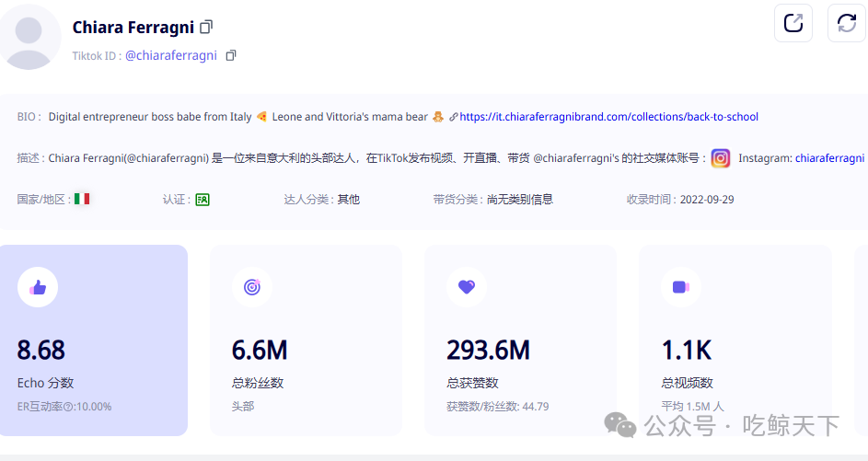Click the ER互动率 help icon
The width and height of the screenshot is (868, 461).
[x=68, y=407]
